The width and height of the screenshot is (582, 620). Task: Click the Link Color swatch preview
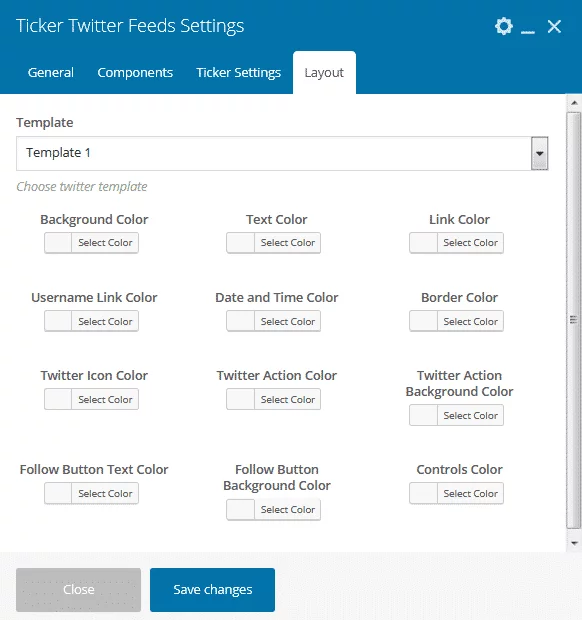pyautogui.click(x=423, y=243)
